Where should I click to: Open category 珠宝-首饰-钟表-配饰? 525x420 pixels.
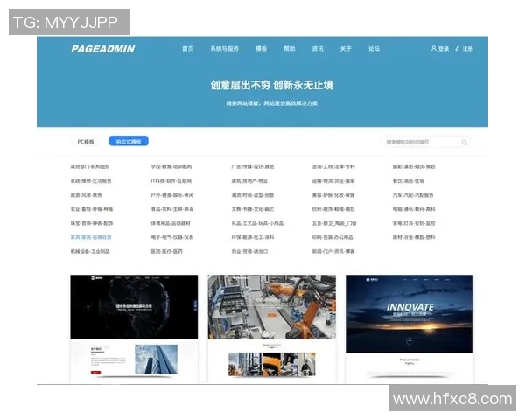91,223
